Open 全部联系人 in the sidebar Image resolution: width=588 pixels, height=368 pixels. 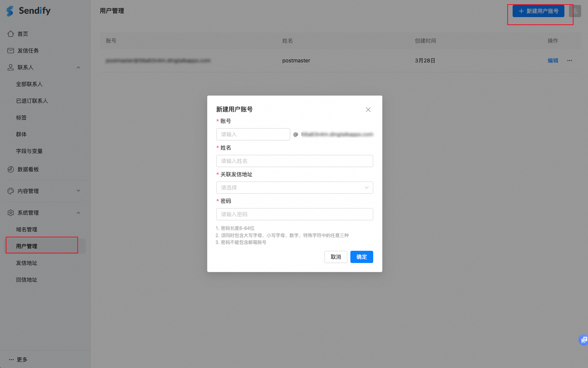point(29,84)
